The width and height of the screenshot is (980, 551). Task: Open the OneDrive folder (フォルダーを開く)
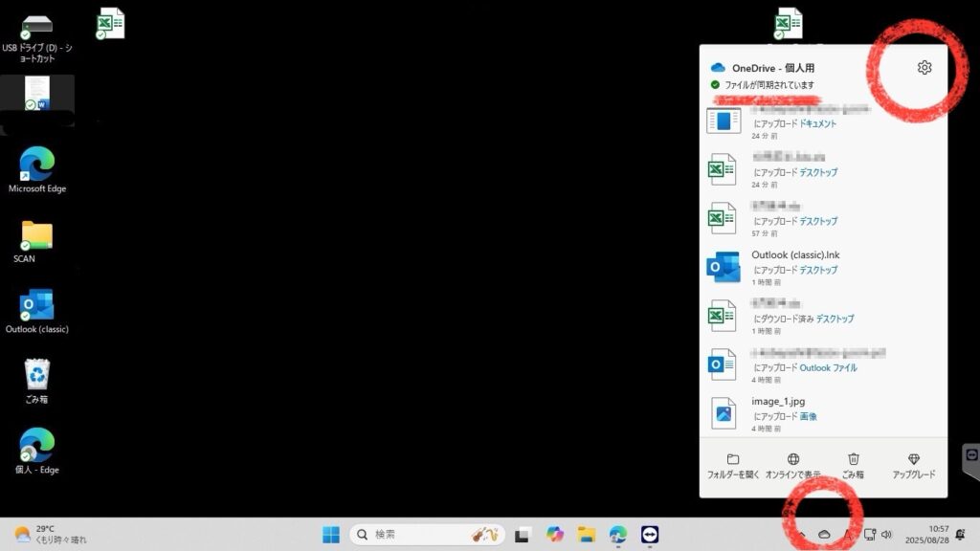pos(733,466)
